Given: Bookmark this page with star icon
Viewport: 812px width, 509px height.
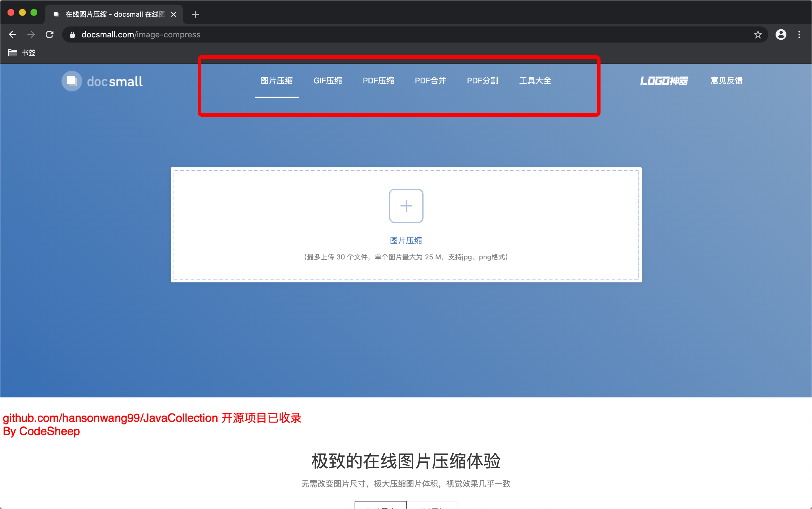Looking at the screenshot, I should [757, 34].
